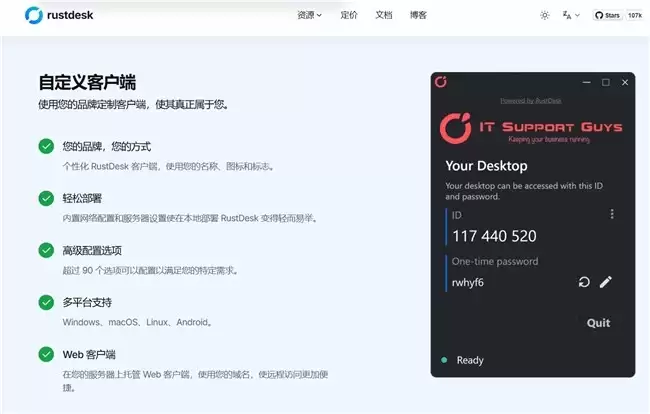Click the Powered by RustDesk link
This screenshot has width=650, height=414.
[533, 101]
